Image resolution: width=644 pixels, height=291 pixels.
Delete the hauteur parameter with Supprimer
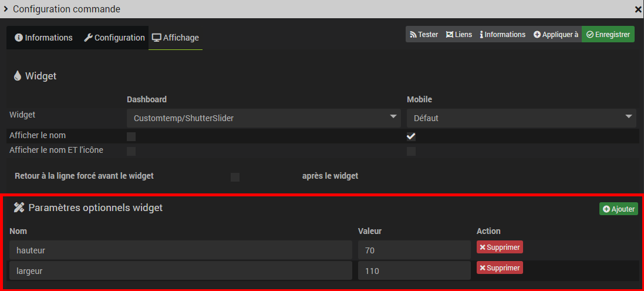click(500, 247)
